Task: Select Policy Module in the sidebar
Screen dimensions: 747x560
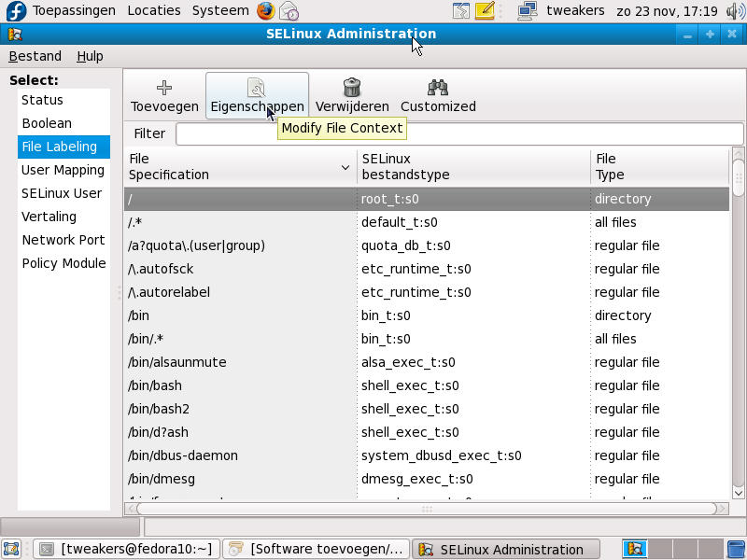Action: tap(63, 263)
